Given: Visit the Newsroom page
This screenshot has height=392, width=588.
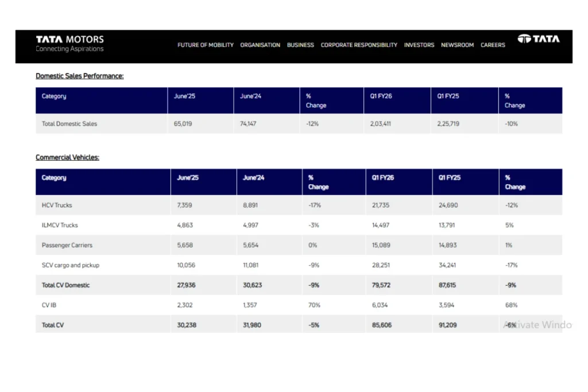Looking at the screenshot, I should pos(457,45).
